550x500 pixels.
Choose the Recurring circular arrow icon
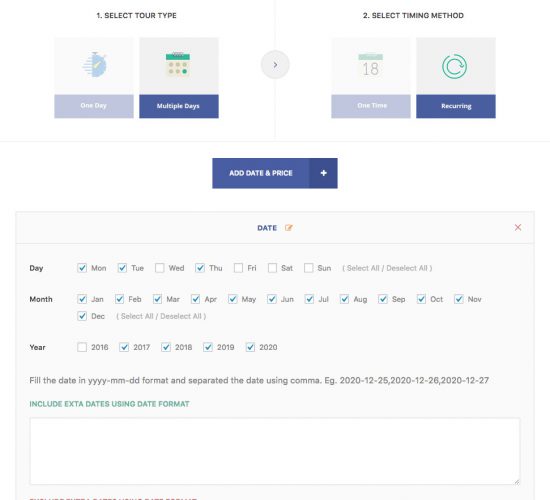tap(455, 66)
